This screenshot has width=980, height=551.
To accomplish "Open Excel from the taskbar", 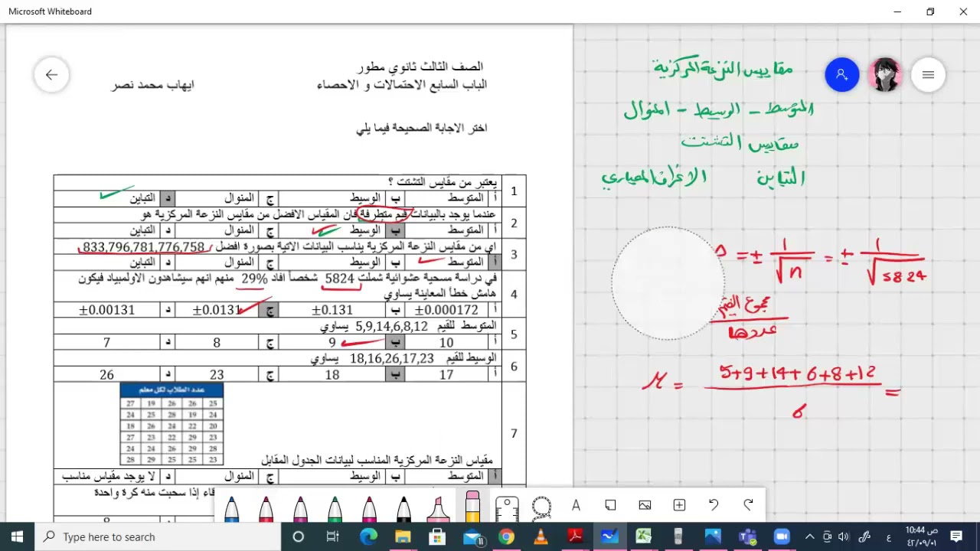I will pyautogui.click(x=644, y=536).
